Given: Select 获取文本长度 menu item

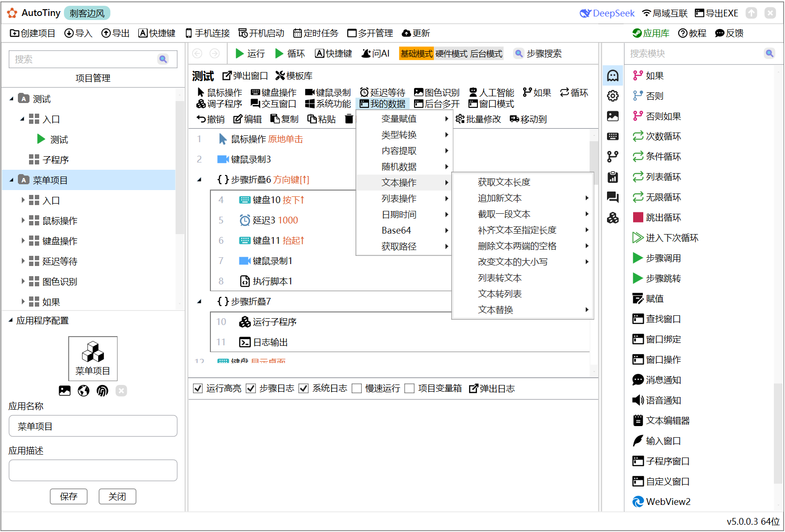Looking at the screenshot, I should (x=522, y=182).
